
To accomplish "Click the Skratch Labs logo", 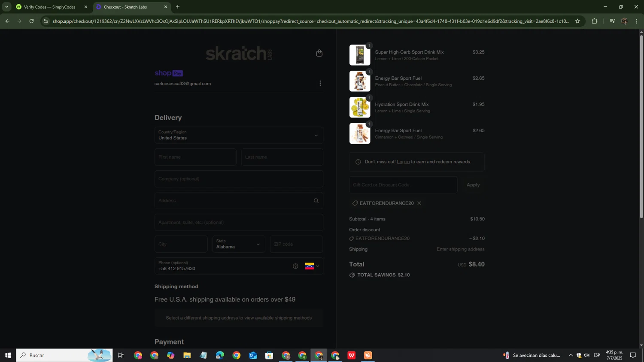I will 239,53.
